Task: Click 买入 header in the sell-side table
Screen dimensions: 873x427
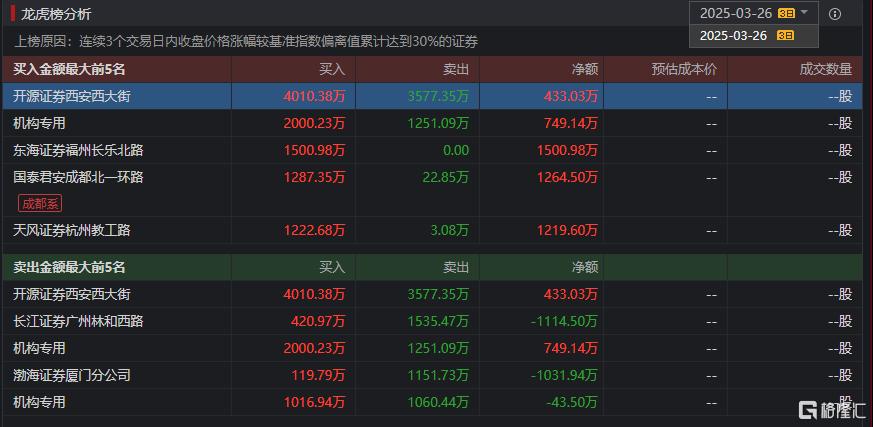Action: pos(332,267)
